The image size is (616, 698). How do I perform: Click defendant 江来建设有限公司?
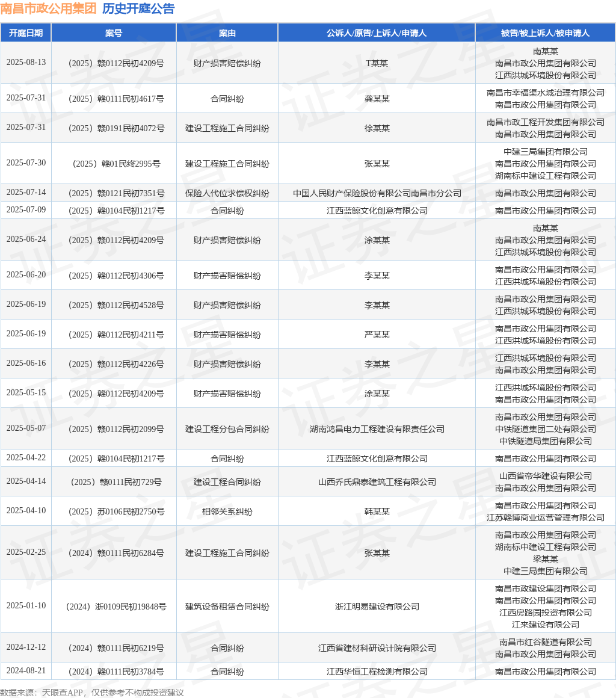point(546,625)
